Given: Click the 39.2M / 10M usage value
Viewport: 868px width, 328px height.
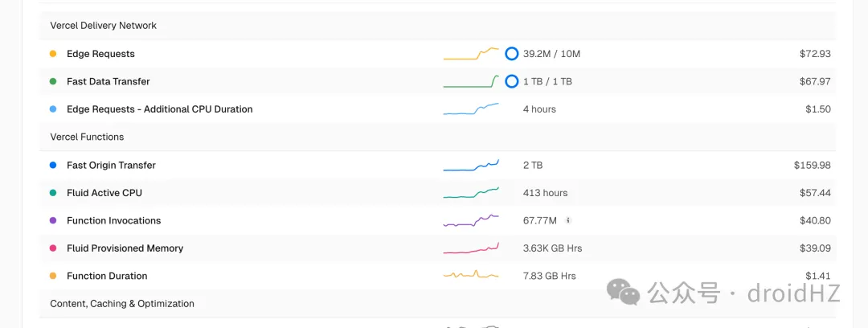Looking at the screenshot, I should coord(552,54).
